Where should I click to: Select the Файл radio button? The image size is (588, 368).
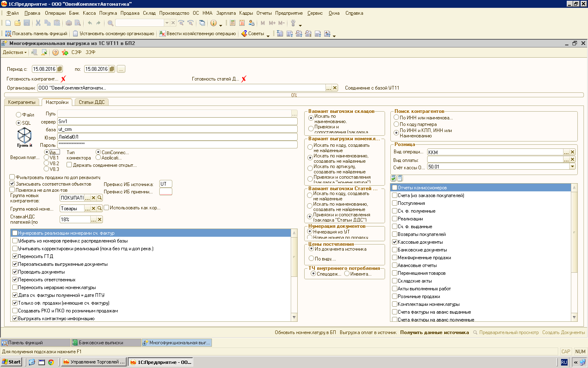[18, 115]
